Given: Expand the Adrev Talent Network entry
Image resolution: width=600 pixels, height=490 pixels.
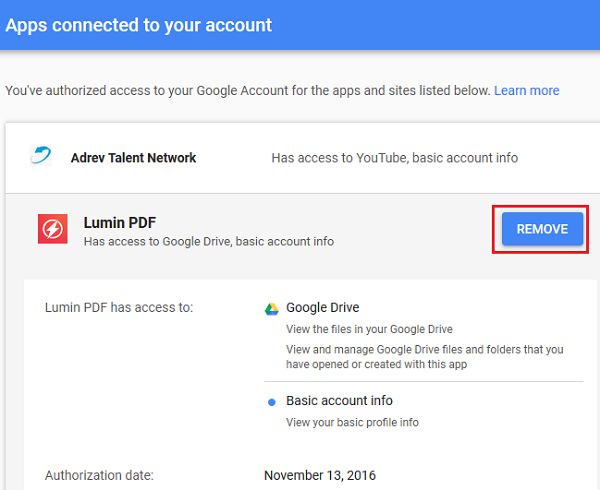Looking at the screenshot, I should (303, 158).
